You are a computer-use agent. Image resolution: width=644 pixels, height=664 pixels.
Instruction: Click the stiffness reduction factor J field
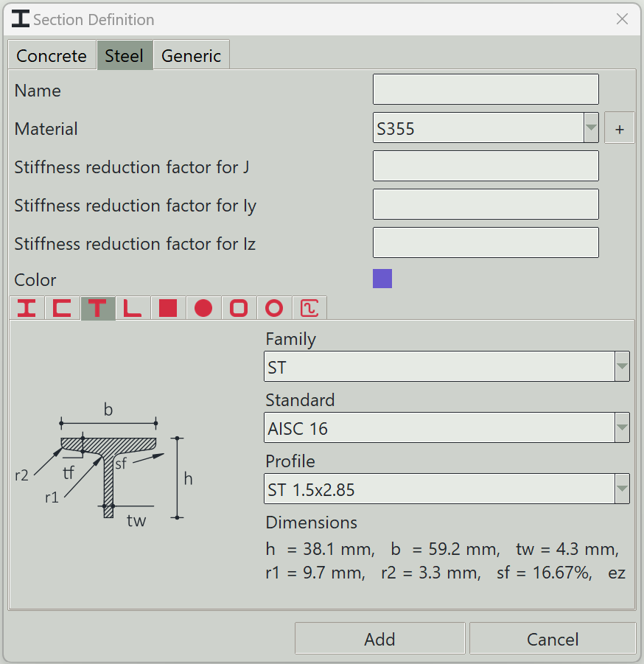click(x=486, y=166)
